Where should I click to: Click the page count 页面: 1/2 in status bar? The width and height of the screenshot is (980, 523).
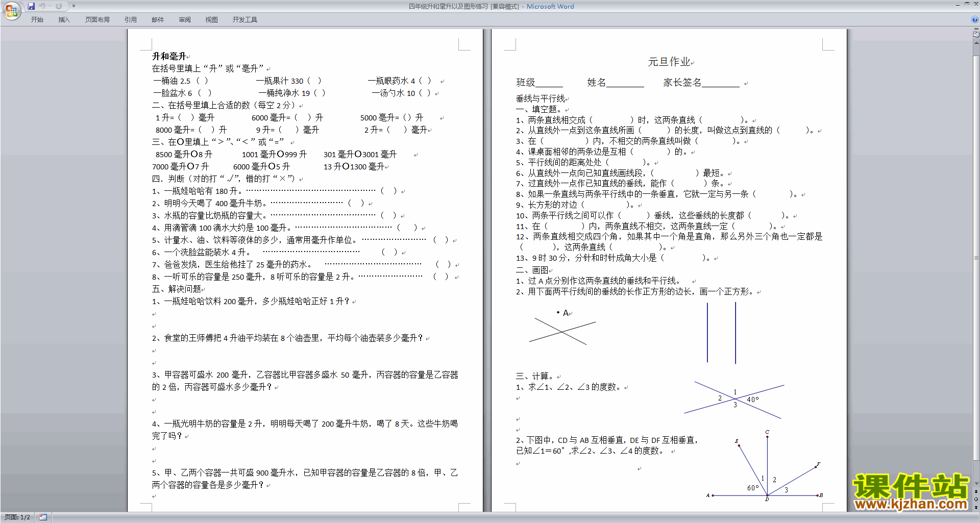17,517
